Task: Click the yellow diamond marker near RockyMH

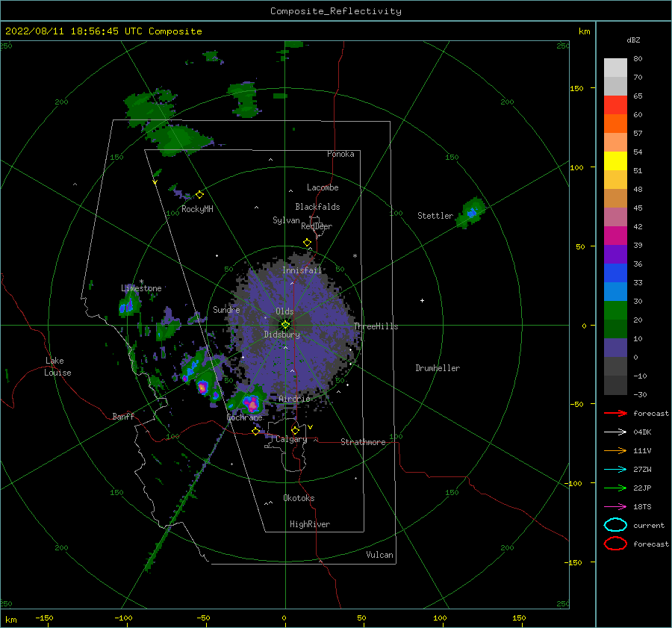Action: click(x=199, y=195)
